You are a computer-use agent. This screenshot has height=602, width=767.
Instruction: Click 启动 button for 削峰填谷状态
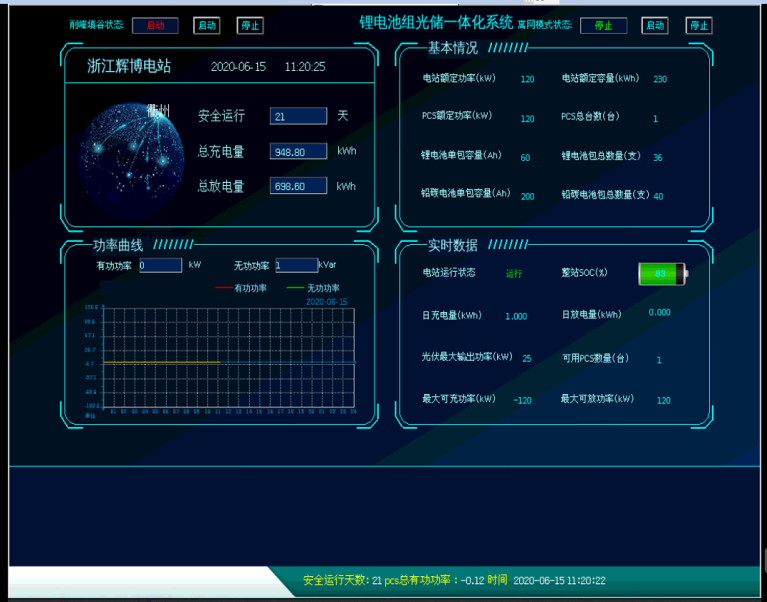click(207, 25)
